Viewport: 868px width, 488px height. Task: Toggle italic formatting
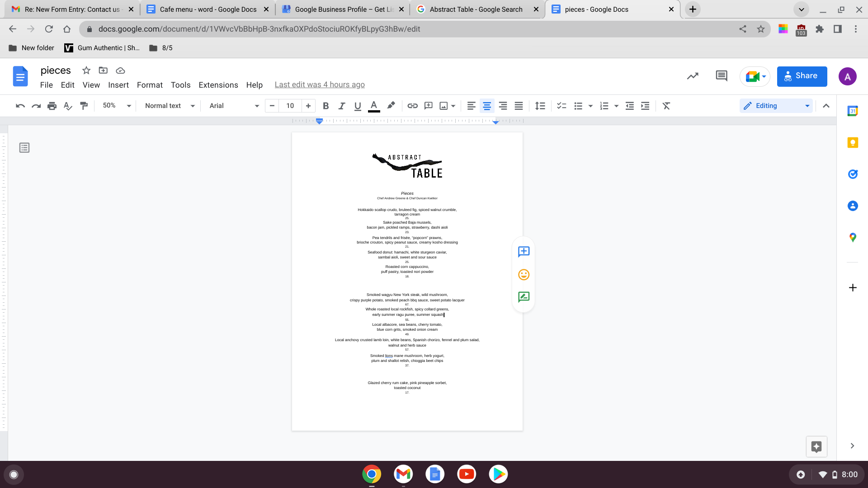[342, 106]
